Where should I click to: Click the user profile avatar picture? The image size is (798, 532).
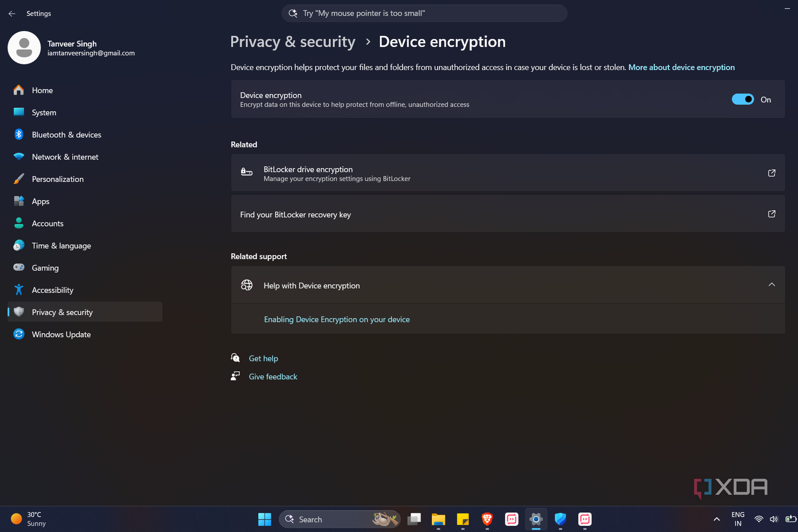[x=24, y=48]
